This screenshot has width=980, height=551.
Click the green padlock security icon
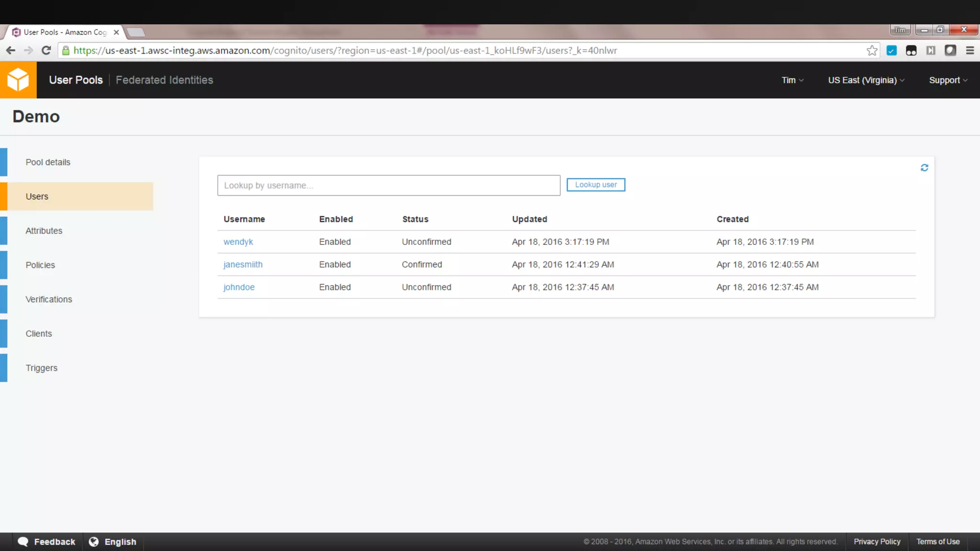pos(66,51)
